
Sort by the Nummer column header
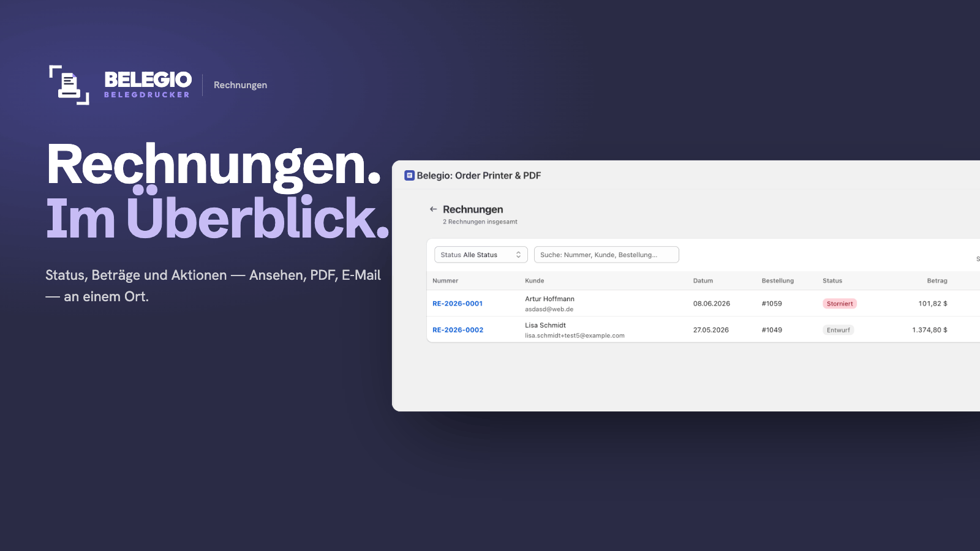tap(445, 281)
